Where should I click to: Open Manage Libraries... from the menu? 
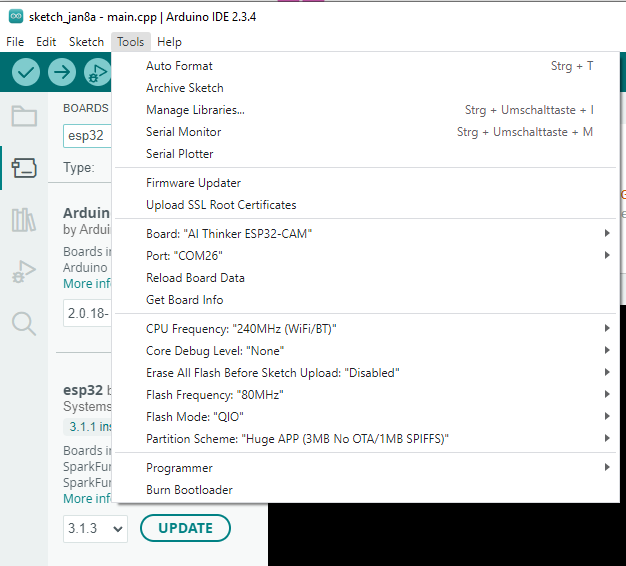click(x=367, y=110)
